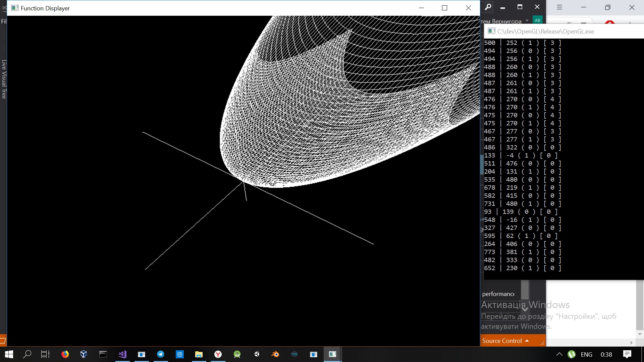The image size is (644, 362).
Task: Expand the Вернигора account dropdown arrow
Action: tap(527, 20)
